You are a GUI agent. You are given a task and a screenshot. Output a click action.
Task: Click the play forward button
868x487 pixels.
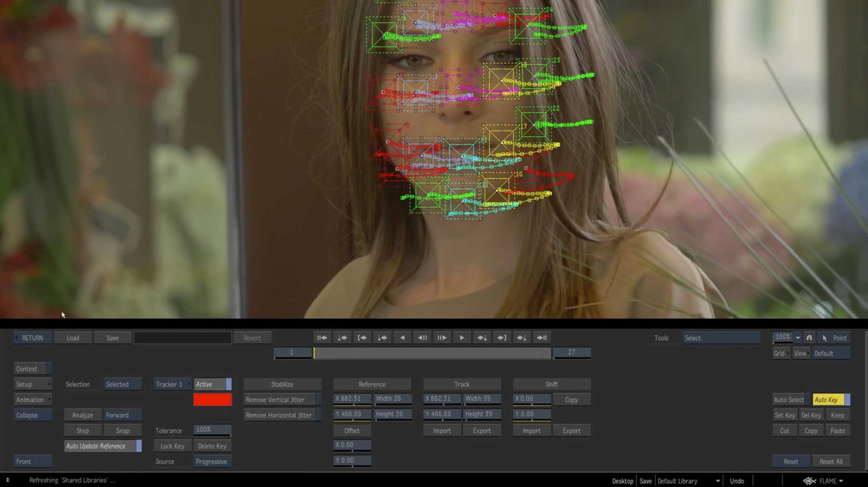pos(462,338)
